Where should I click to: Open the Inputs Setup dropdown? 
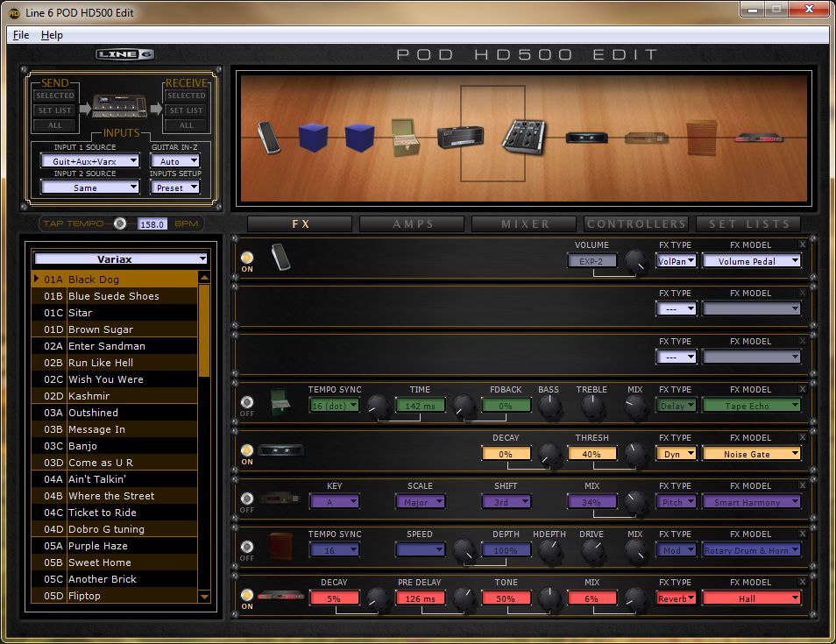pyautogui.click(x=174, y=188)
